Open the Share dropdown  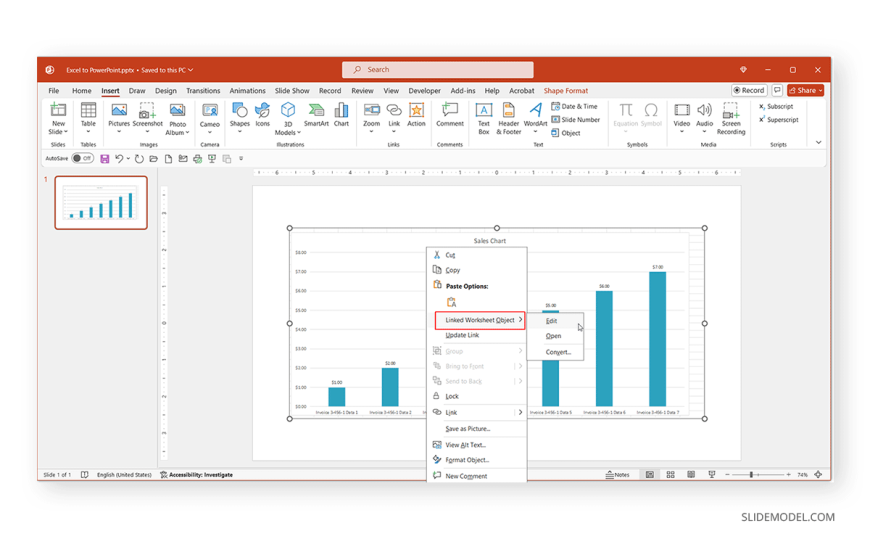(x=805, y=90)
